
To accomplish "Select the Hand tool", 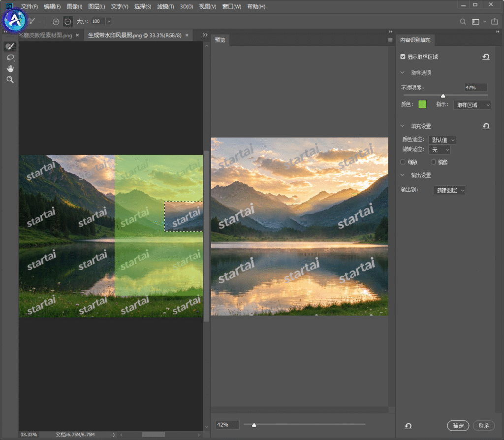I will pos(10,68).
